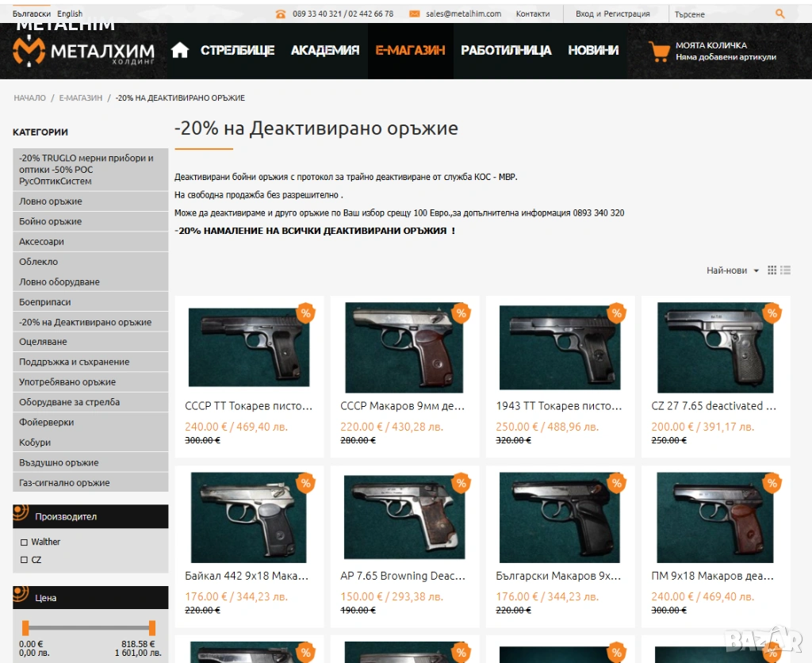Click the phone icon in the top bar
This screenshot has height=663, width=812.
tap(281, 14)
